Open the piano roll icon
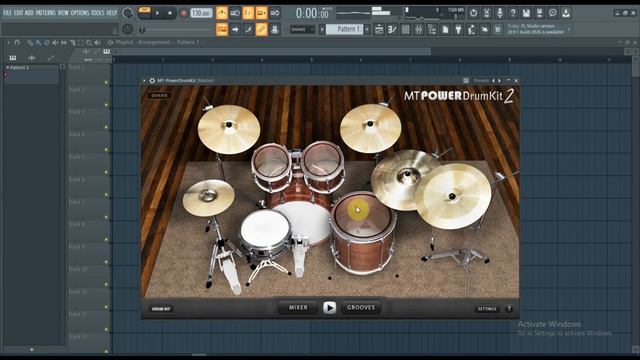640x360 pixels. [x=392, y=29]
